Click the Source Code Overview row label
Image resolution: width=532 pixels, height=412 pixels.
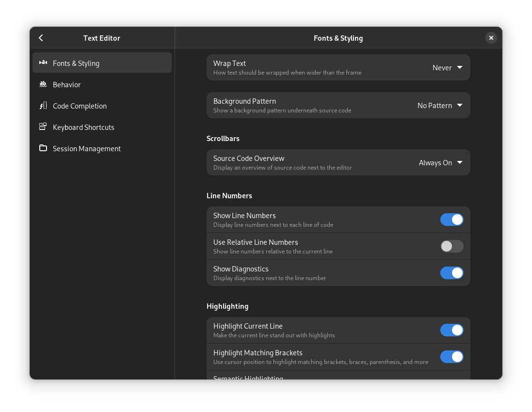[249, 158]
